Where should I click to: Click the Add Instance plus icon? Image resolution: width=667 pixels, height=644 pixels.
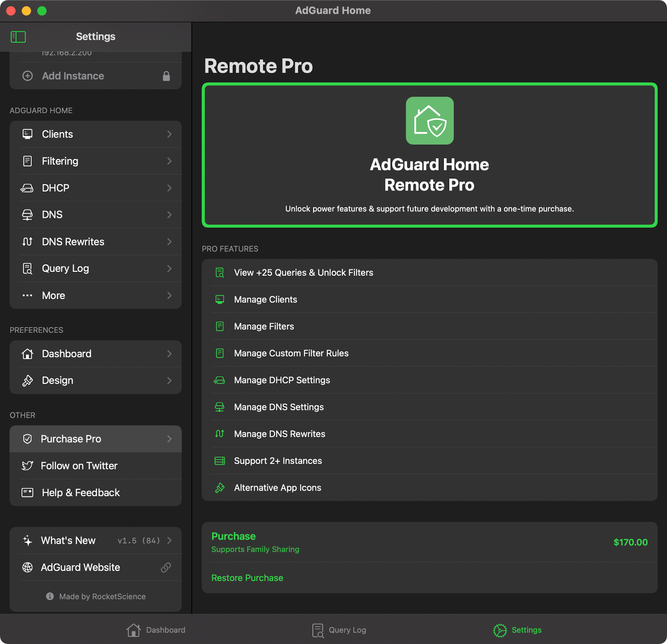(x=28, y=76)
